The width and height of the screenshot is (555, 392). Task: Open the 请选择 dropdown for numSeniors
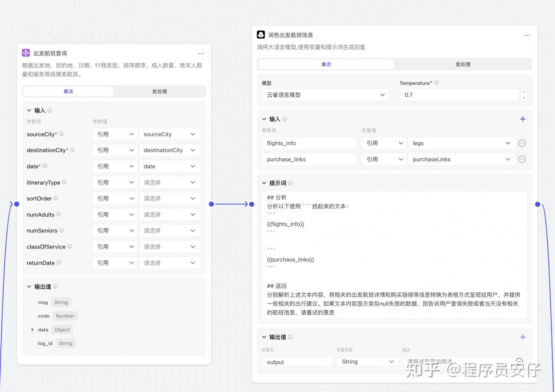click(x=170, y=231)
